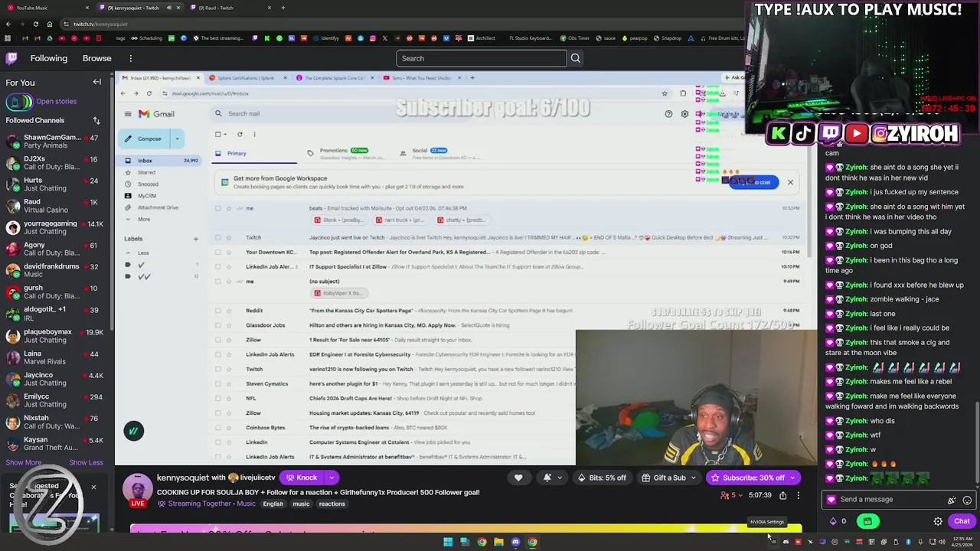Share the kennysoquiet stream
The width and height of the screenshot is (980, 551).
coord(782,495)
